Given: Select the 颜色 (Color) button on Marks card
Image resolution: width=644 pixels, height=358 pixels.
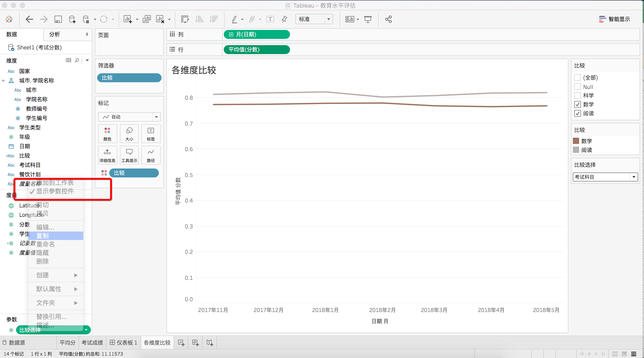Looking at the screenshot, I should pos(107,134).
